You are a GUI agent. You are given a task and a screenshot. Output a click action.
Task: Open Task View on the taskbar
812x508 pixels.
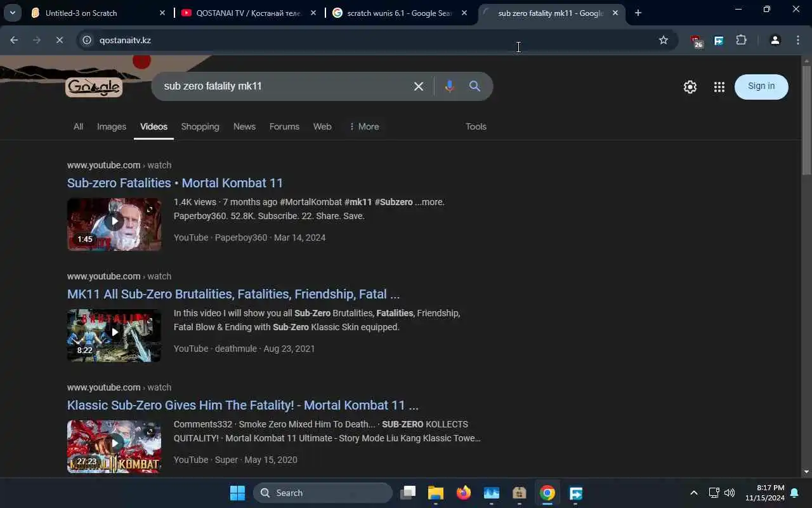[x=408, y=493]
